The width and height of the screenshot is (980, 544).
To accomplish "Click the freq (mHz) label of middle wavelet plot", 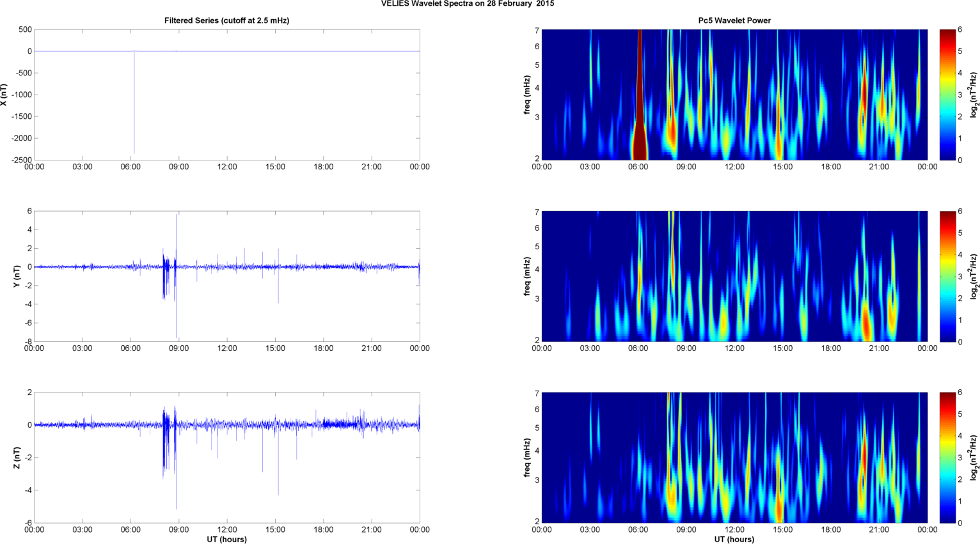I will (526, 276).
